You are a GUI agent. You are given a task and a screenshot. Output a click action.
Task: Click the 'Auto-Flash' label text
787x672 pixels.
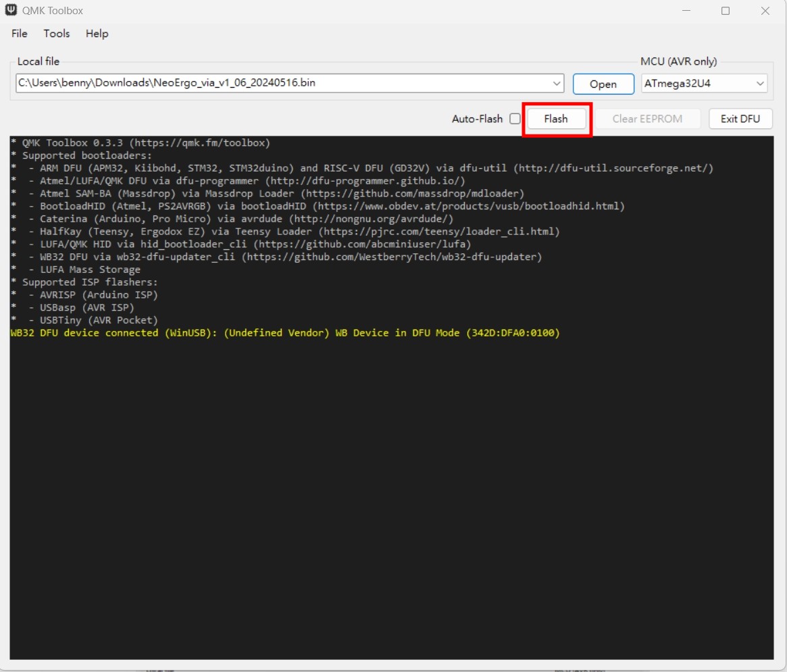[x=477, y=119]
